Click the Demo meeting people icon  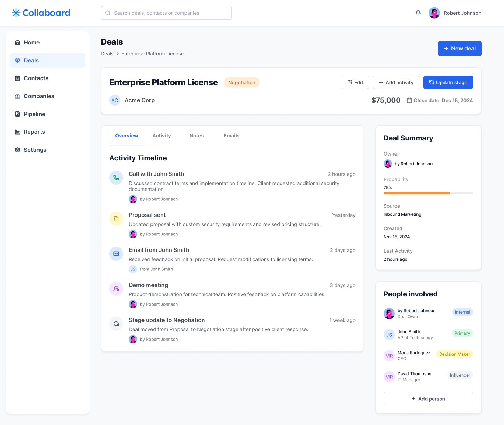coord(116,289)
